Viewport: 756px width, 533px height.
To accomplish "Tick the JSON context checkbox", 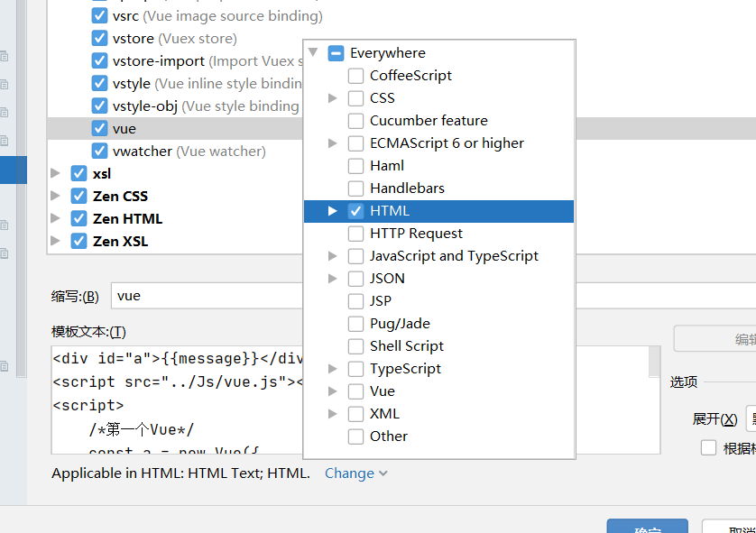I will [356, 279].
